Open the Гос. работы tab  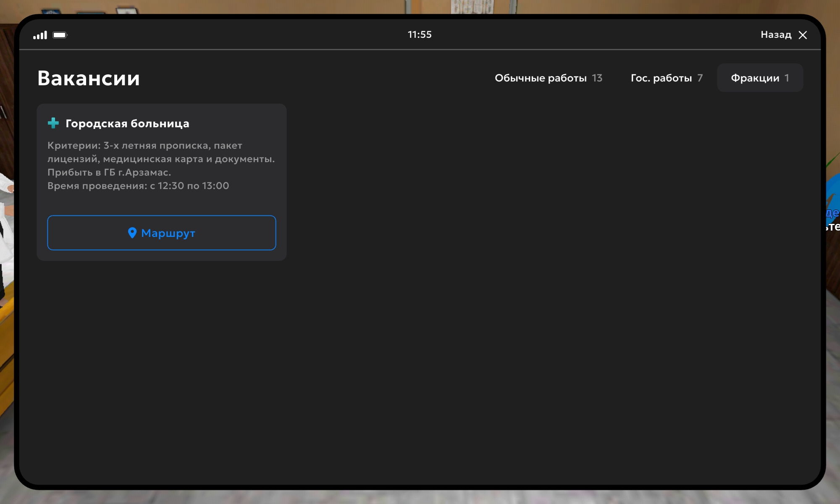coord(661,78)
